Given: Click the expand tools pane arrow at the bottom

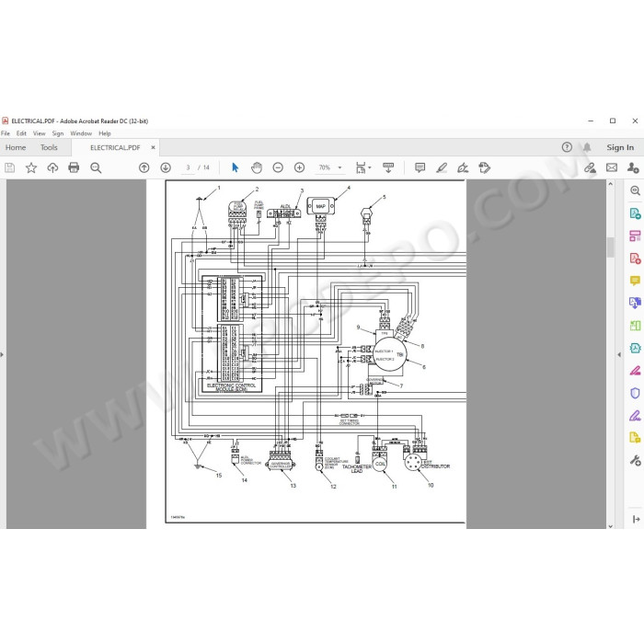Looking at the screenshot, I should 637,519.
